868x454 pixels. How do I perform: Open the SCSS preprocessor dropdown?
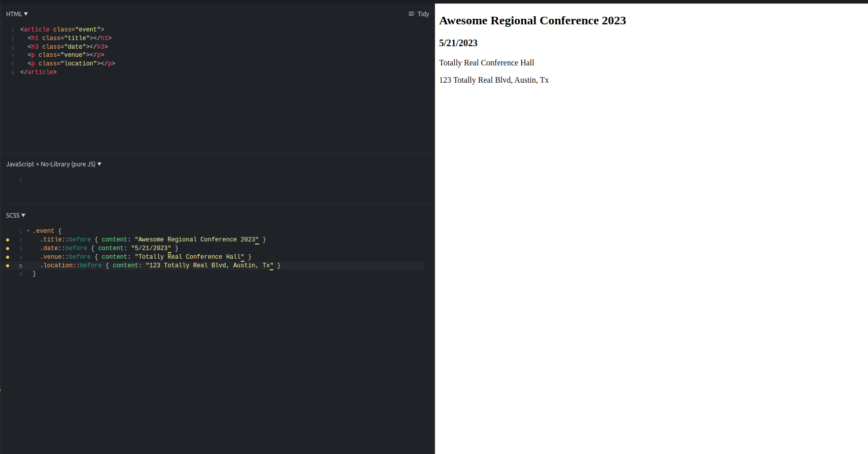(15, 216)
